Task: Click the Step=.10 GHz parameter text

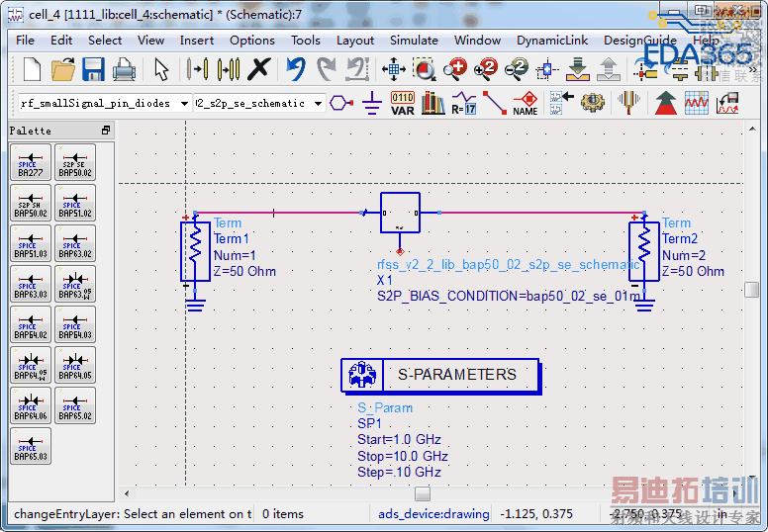Action: [399, 473]
